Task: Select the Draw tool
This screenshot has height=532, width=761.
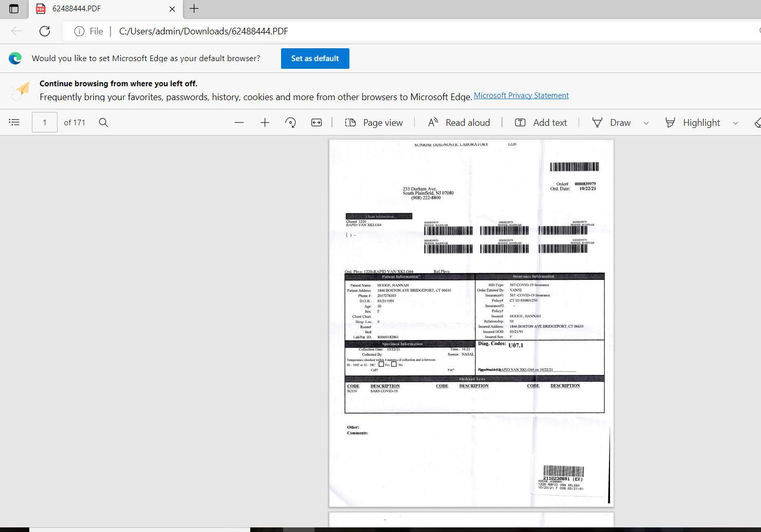Action: (611, 123)
